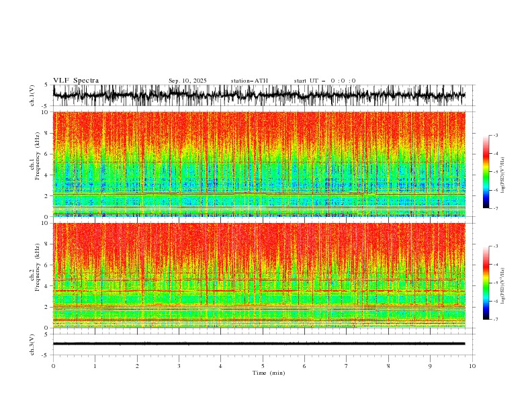Click time axis tick label '0'
This screenshot has height=411, width=532.
(53, 366)
